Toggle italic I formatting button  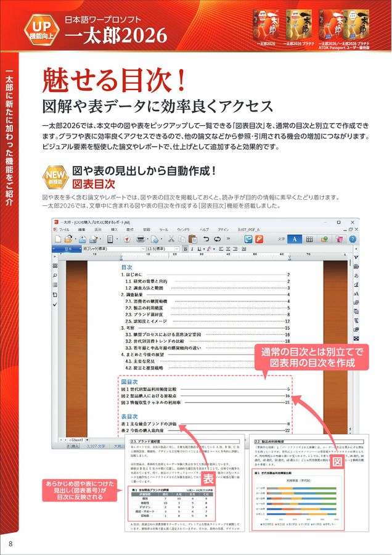pos(192,249)
